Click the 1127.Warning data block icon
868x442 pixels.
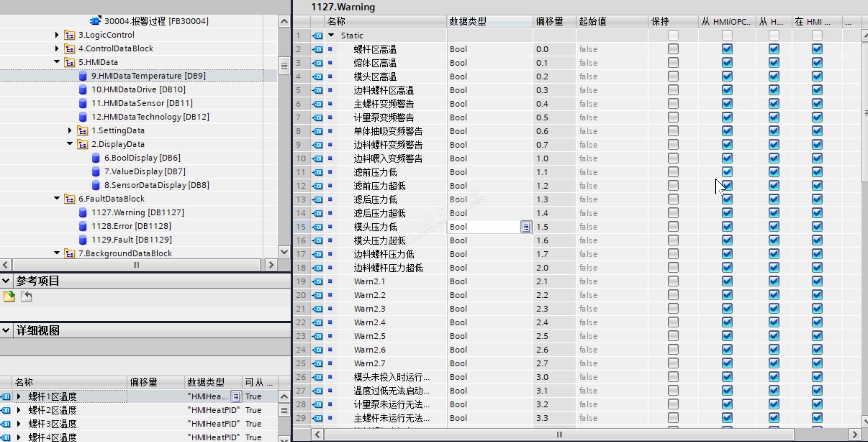pos(83,213)
